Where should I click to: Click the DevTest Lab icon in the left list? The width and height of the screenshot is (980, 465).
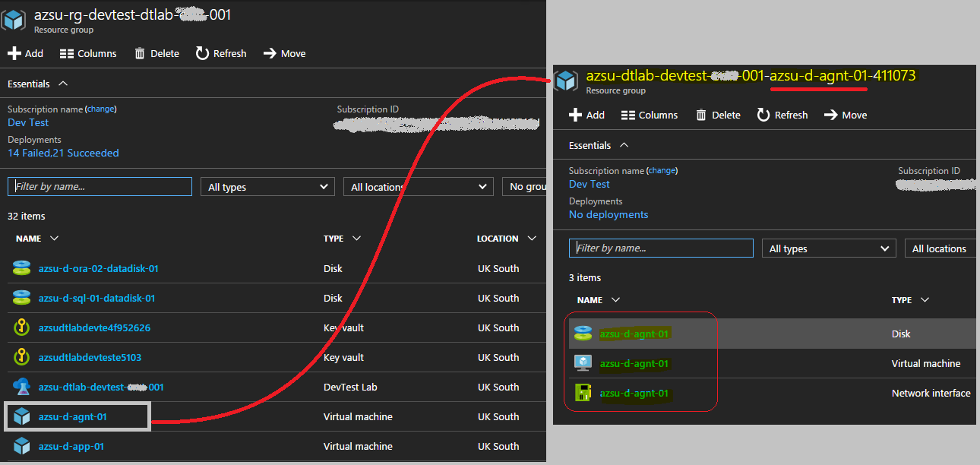coord(21,387)
